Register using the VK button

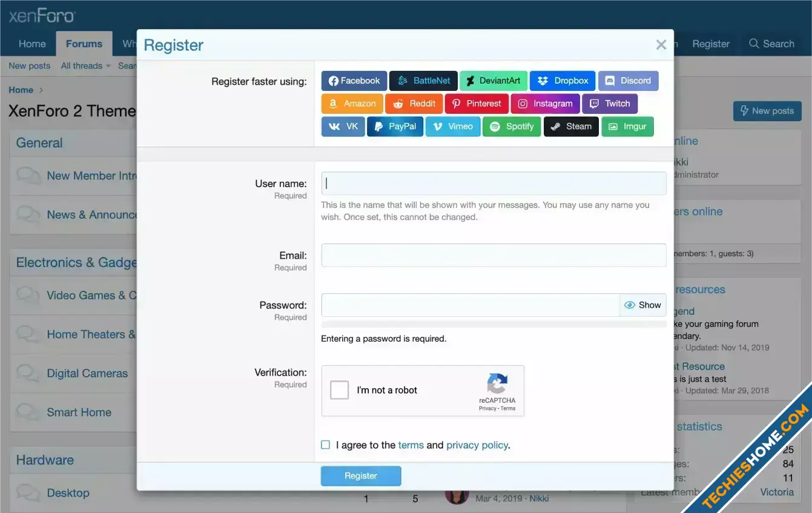tap(343, 127)
